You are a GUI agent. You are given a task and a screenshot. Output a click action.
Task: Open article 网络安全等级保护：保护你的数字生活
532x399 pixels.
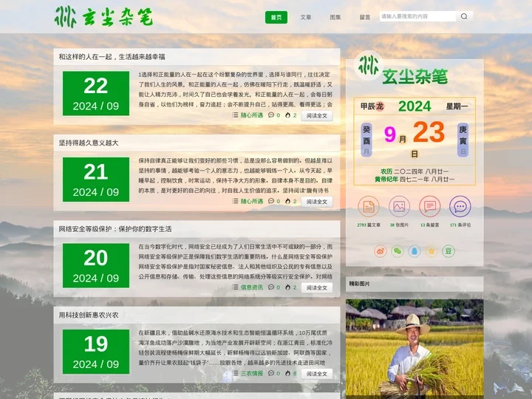[x=115, y=229]
